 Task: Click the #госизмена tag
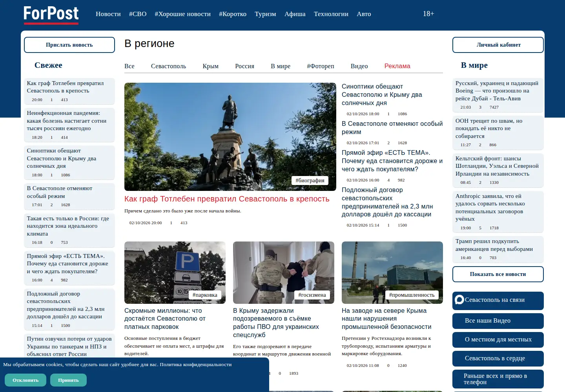[312, 295]
